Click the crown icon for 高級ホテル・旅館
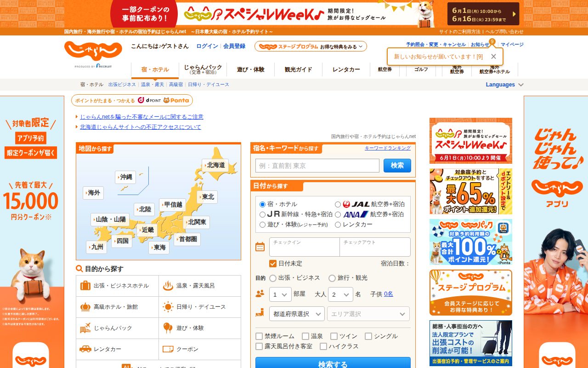The height and width of the screenshot is (368, 588). coord(85,307)
